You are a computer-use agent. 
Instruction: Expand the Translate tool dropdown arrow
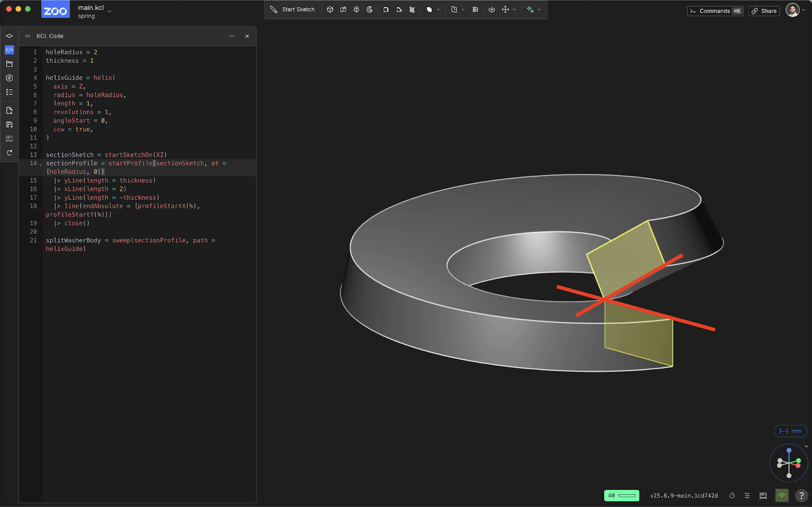tap(514, 10)
